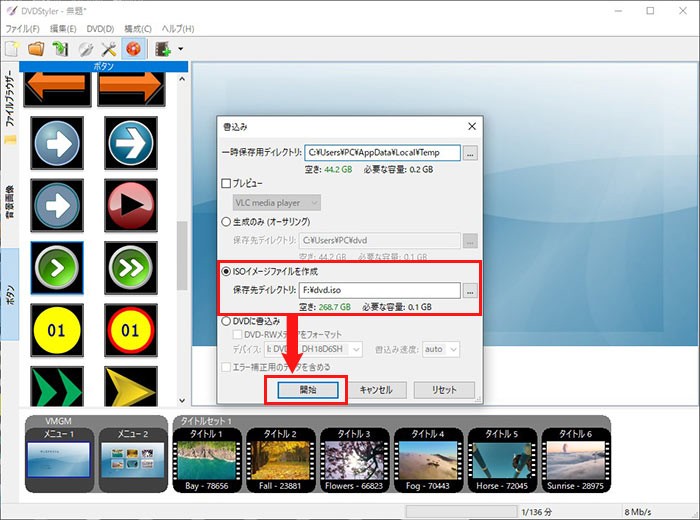Select the メニュー 2 thumbnail
The width and height of the screenshot is (700, 520).
[x=133, y=460]
